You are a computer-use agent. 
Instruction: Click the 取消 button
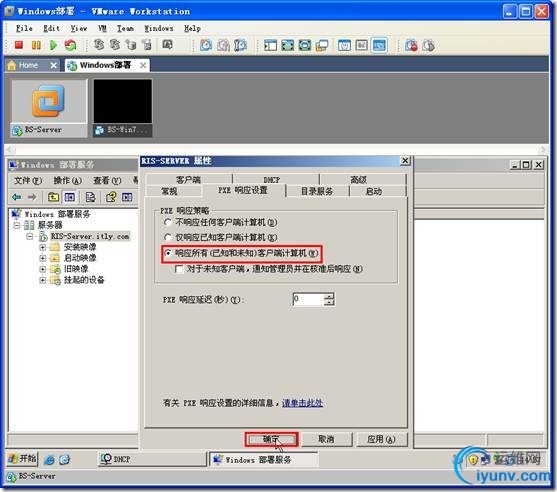click(x=326, y=439)
